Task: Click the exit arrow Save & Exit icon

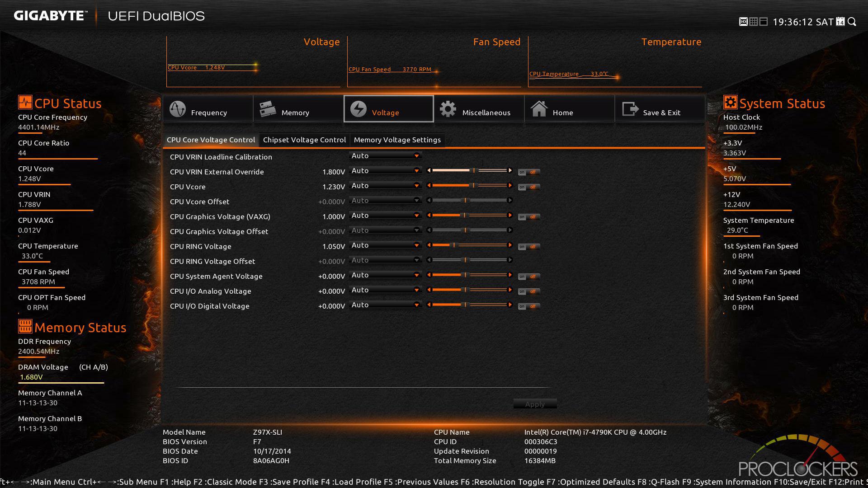Action: [630, 109]
